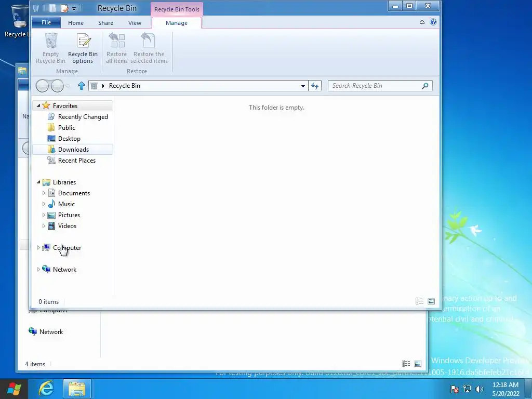Switch to the Share ribbon tab
The height and width of the screenshot is (399, 532).
click(105, 23)
